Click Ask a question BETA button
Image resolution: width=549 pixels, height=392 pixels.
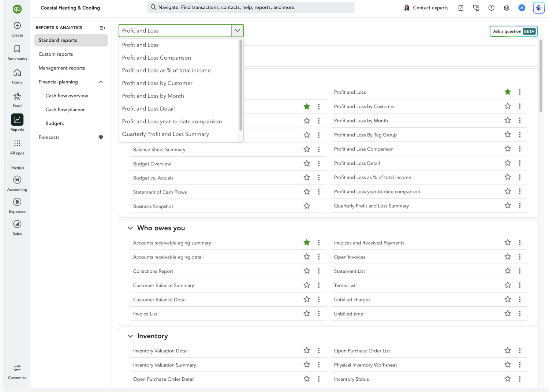click(x=513, y=31)
